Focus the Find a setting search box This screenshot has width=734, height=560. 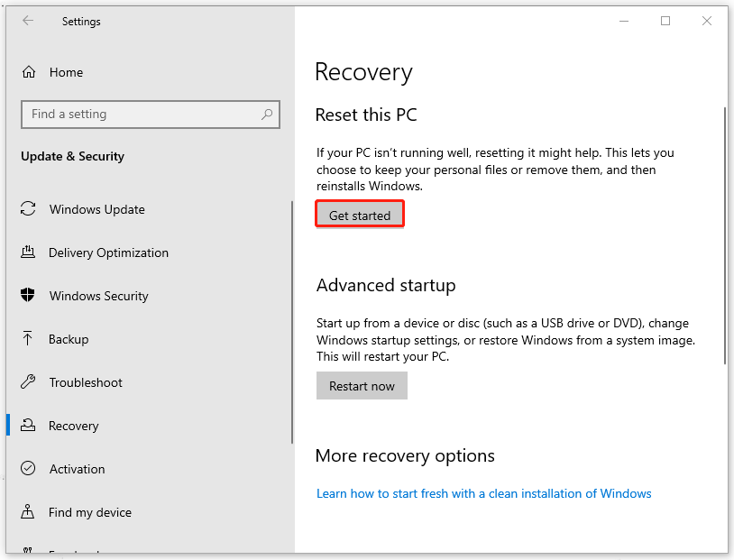tap(140, 115)
